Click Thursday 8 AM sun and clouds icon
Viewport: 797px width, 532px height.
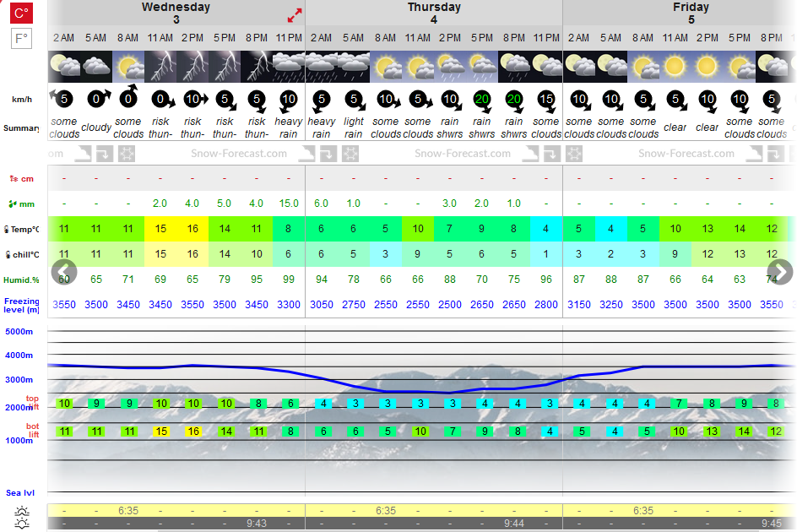click(386, 67)
